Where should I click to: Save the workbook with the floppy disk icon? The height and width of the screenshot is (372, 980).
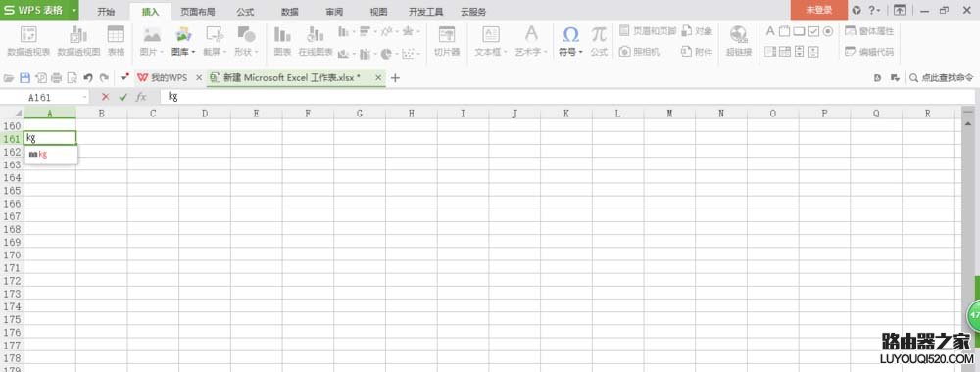pyautogui.click(x=25, y=78)
